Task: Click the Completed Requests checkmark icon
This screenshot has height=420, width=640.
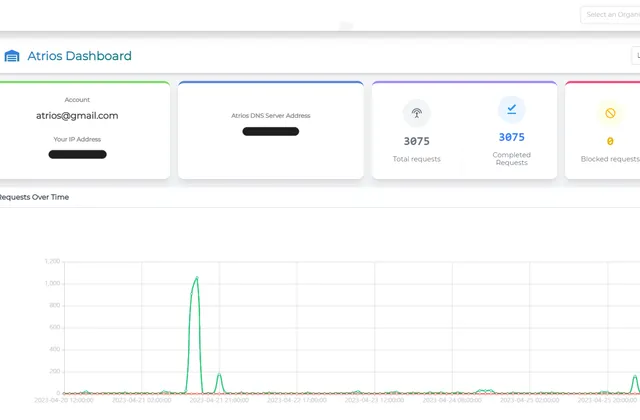Action: (511, 109)
